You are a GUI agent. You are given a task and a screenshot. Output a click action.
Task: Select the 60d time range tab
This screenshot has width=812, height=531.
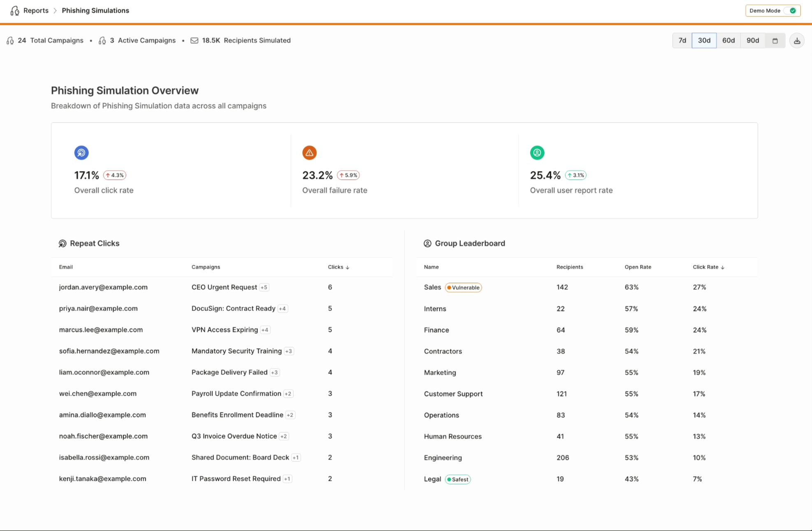(x=728, y=40)
